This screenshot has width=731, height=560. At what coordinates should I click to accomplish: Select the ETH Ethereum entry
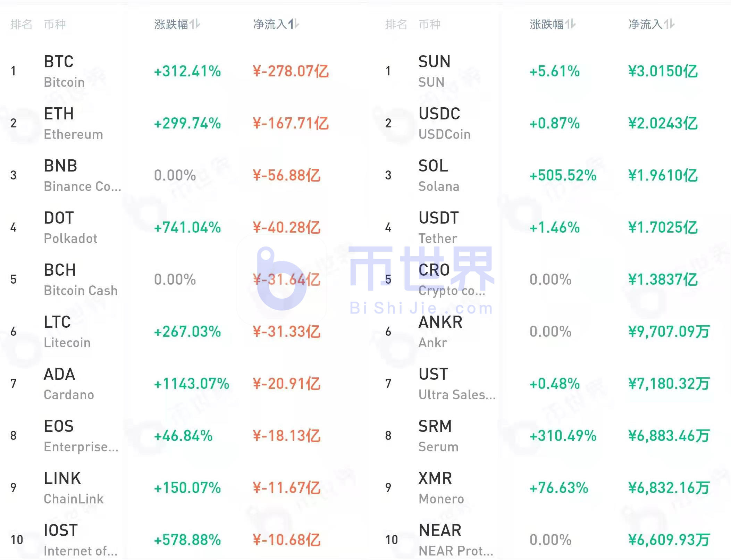coord(59,123)
